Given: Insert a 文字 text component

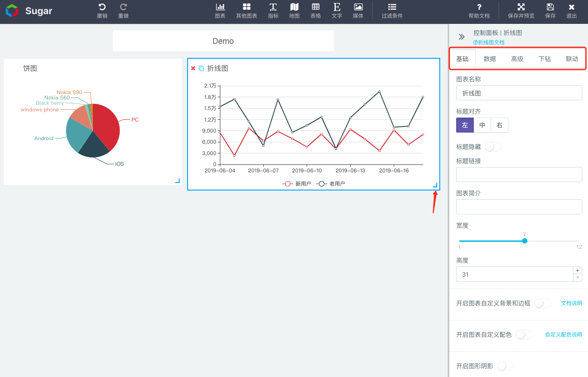Looking at the screenshot, I should (x=337, y=11).
